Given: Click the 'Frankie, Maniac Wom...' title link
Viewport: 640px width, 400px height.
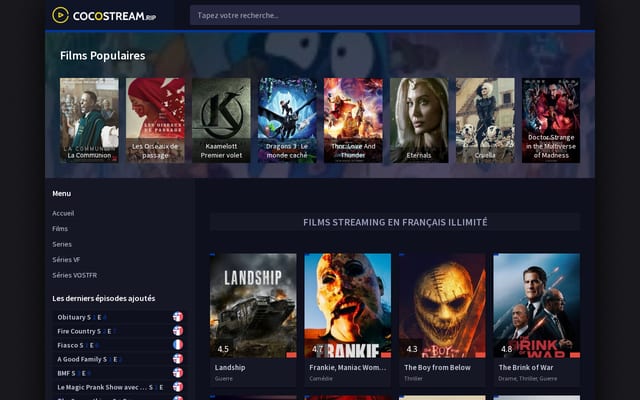Looking at the screenshot, I should (347, 367).
